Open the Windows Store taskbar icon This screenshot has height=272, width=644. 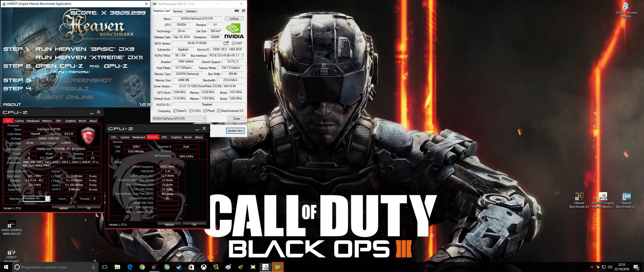tap(191, 267)
